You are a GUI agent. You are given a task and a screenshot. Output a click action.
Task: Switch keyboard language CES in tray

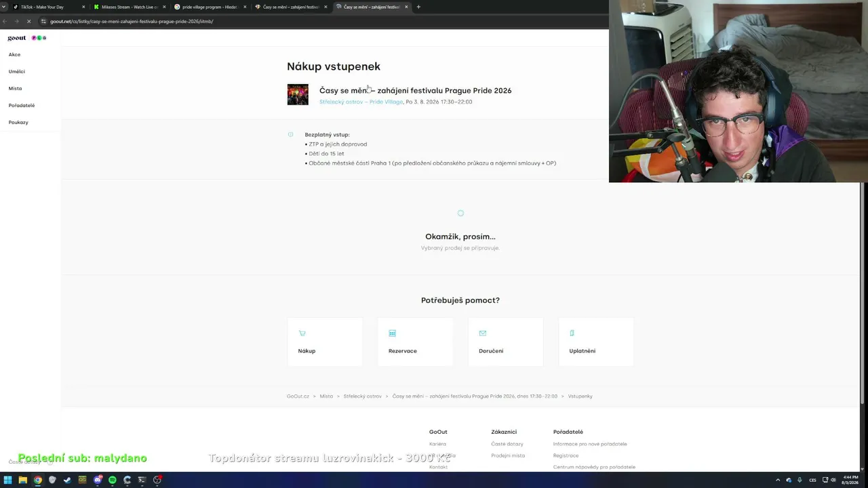click(812, 480)
